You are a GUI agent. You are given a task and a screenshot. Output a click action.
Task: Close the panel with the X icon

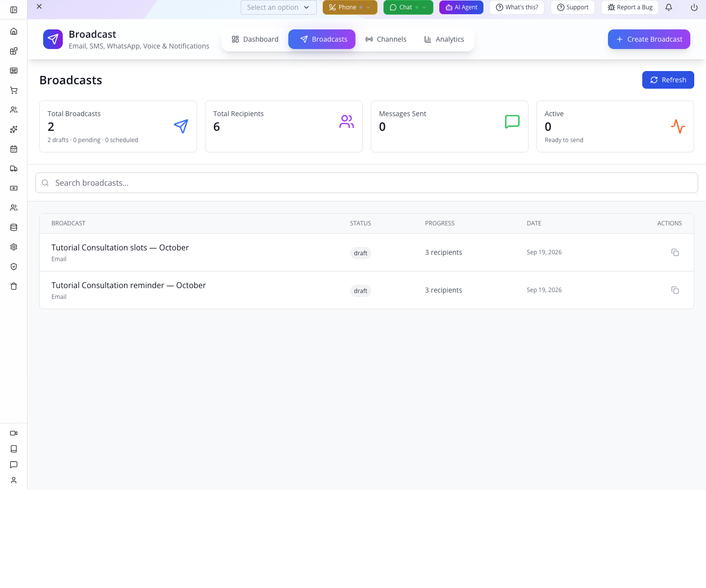click(39, 6)
